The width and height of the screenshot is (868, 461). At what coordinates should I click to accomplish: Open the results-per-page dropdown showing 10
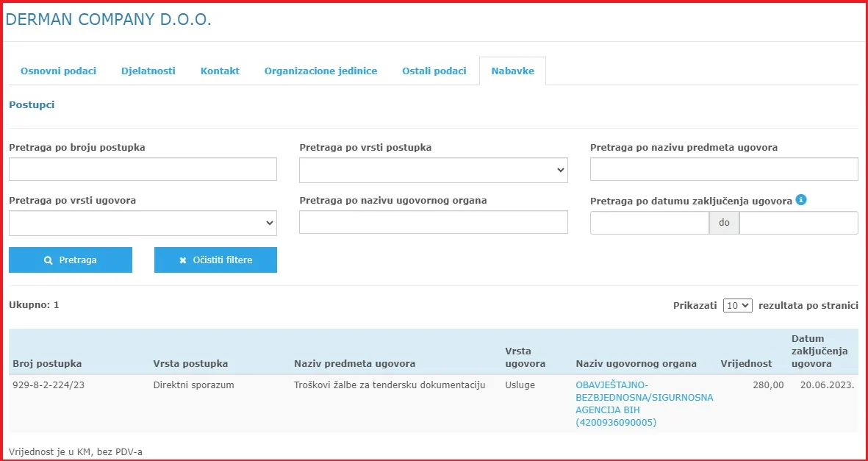pyautogui.click(x=737, y=305)
